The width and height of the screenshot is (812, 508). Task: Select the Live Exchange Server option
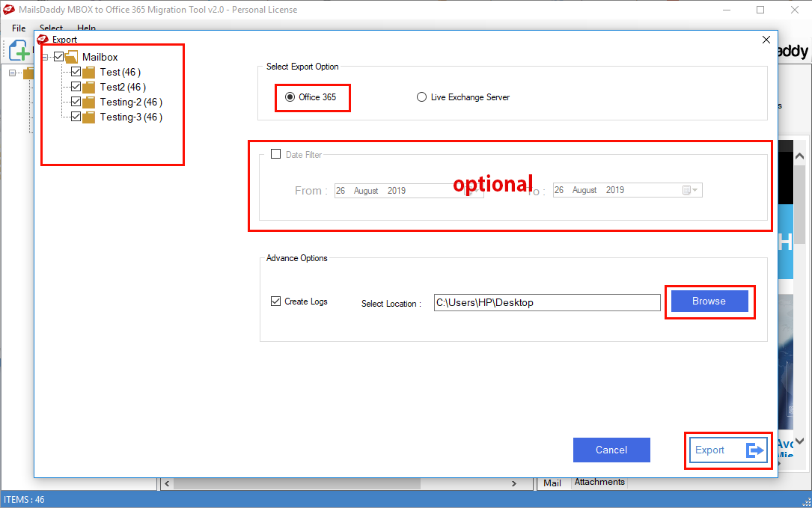[421, 97]
